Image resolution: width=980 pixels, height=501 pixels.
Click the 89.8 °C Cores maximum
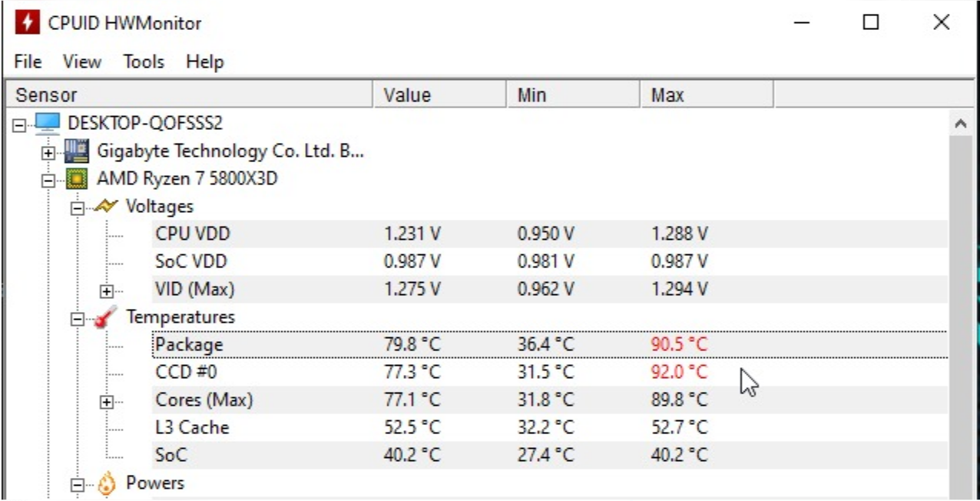pos(679,400)
